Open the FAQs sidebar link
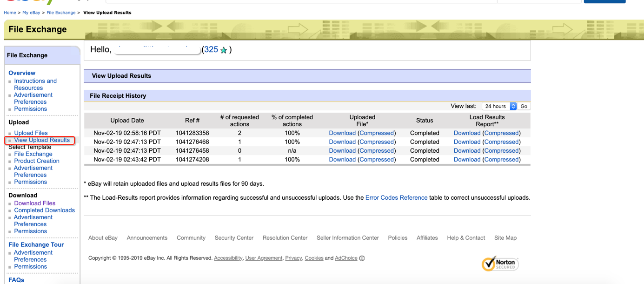 16,280
